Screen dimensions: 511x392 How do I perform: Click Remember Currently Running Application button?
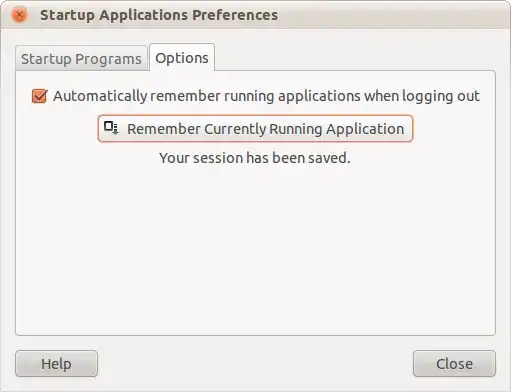click(x=255, y=128)
